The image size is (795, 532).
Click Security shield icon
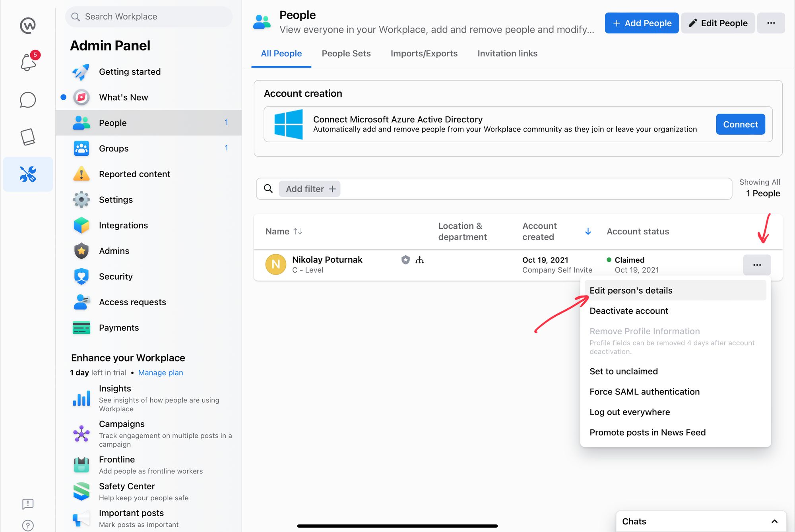click(x=81, y=277)
